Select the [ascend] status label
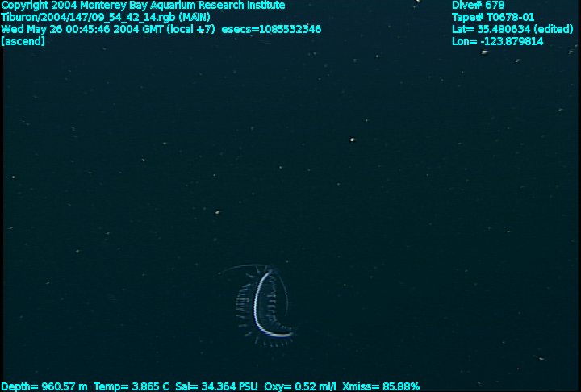Viewport: 581px width, 392px height. [23, 41]
